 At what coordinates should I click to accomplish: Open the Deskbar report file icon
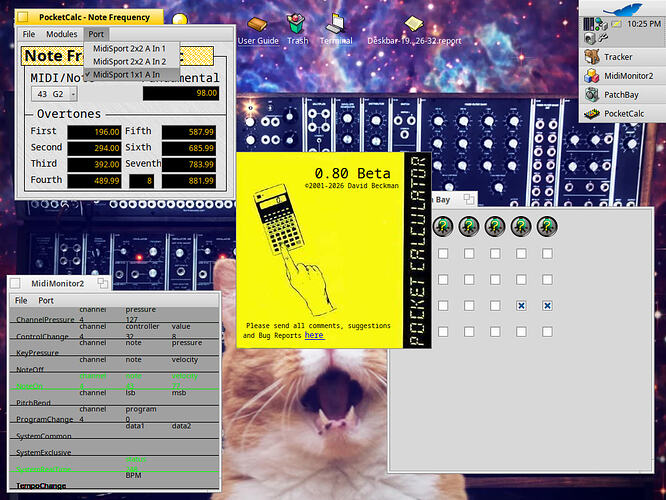point(414,31)
